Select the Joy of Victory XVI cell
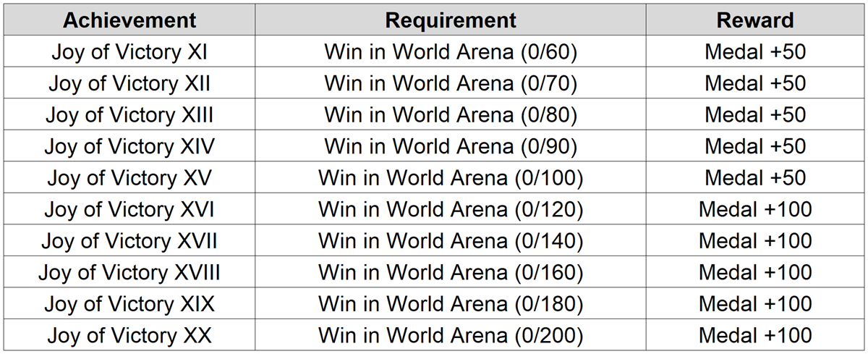The width and height of the screenshot is (868, 354). [x=129, y=210]
